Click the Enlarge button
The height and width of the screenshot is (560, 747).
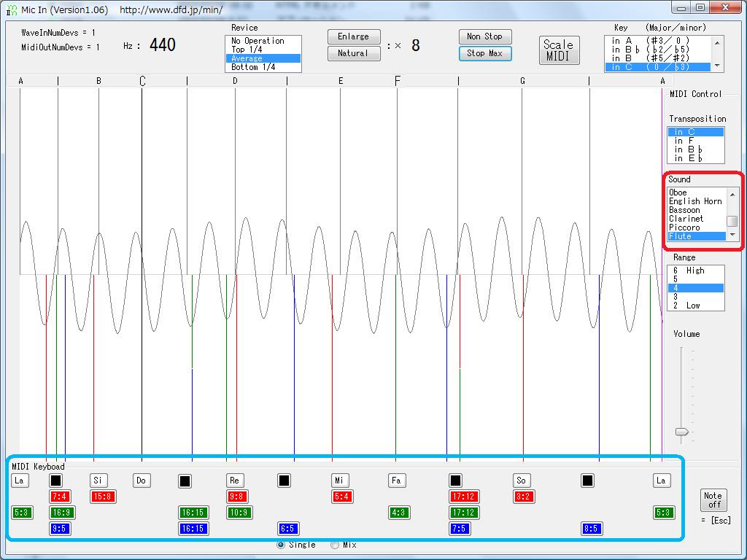354,36
